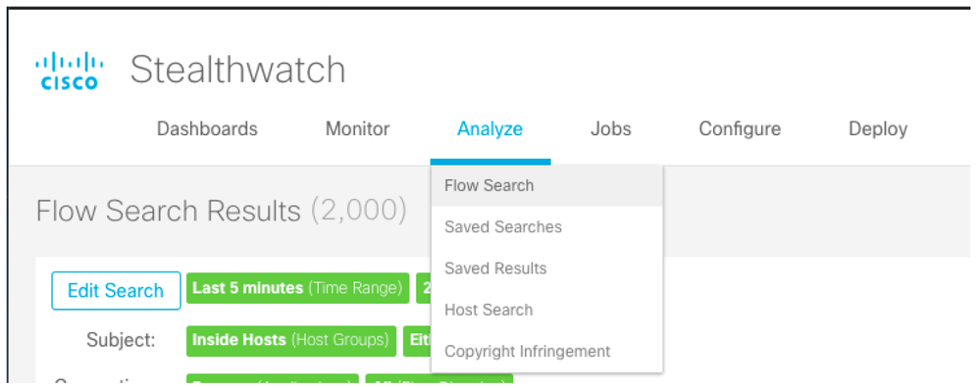Expand the Deploy menu

tap(878, 129)
